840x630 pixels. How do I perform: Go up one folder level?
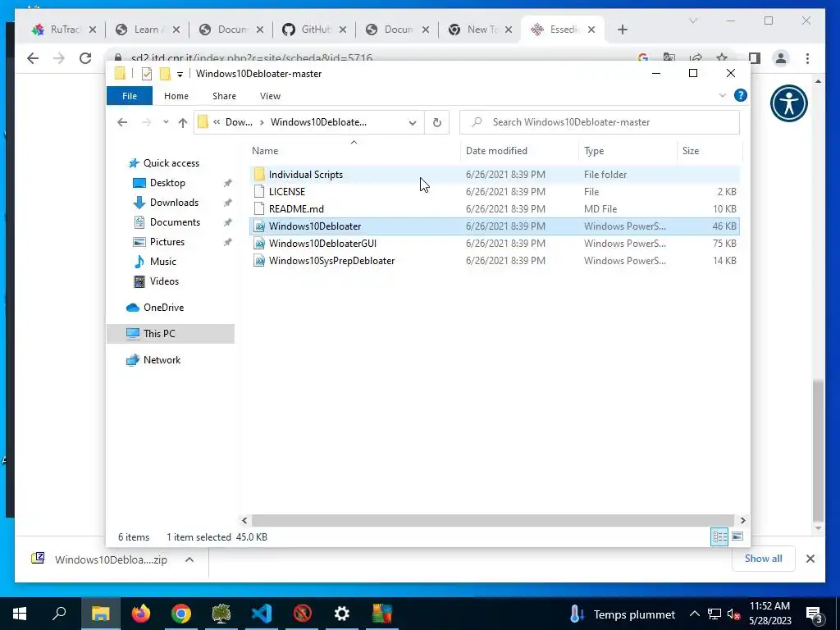tap(183, 123)
